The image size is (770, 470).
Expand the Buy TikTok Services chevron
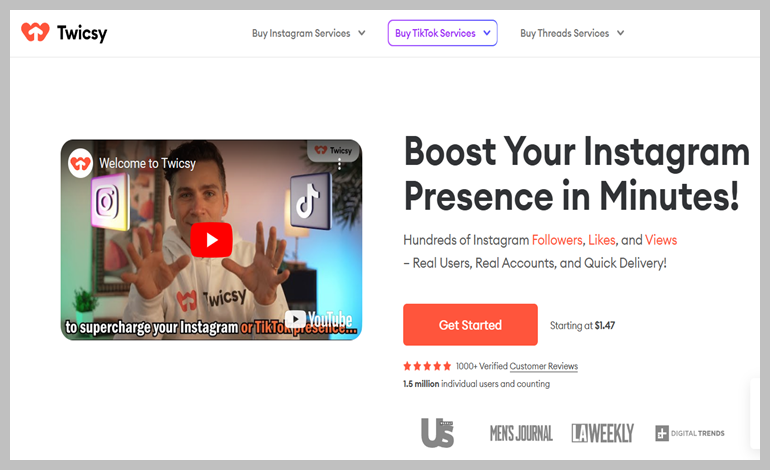[x=487, y=33]
